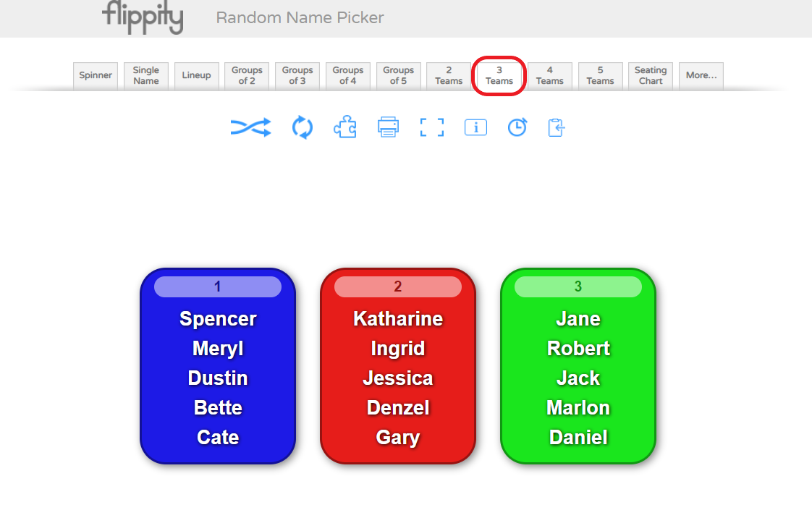The width and height of the screenshot is (812, 510).
Task: Click the name Jessica
Action: [x=398, y=378]
